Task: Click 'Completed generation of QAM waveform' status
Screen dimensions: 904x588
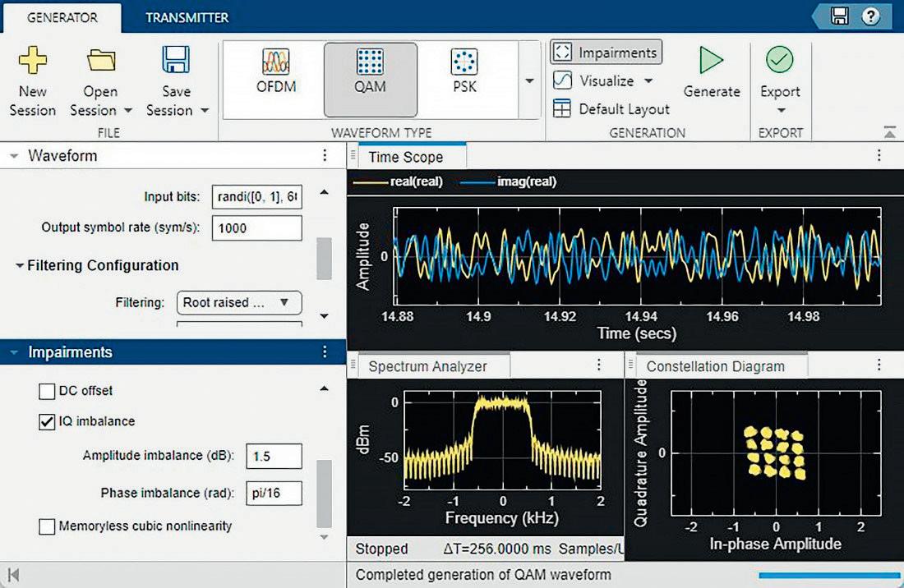Action: tap(483, 574)
